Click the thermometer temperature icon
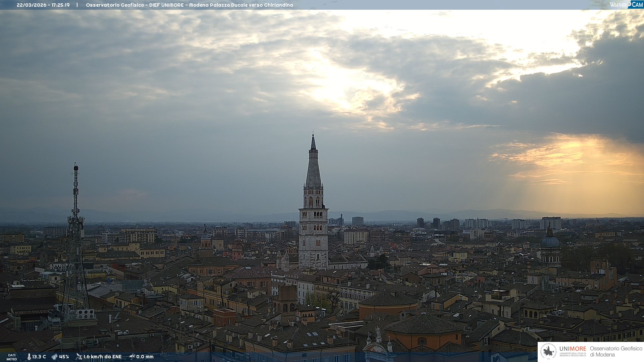 pyautogui.click(x=29, y=357)
